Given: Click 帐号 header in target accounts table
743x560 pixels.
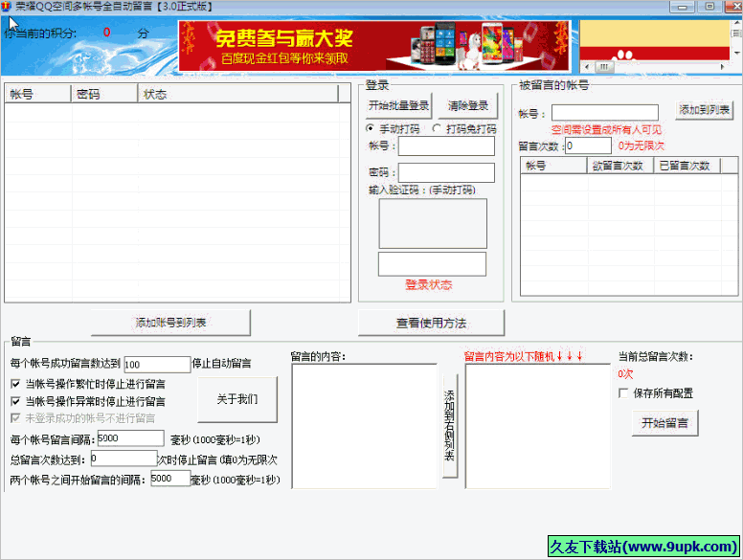Looking at the screenshot, I should click(x=554, y=166).
